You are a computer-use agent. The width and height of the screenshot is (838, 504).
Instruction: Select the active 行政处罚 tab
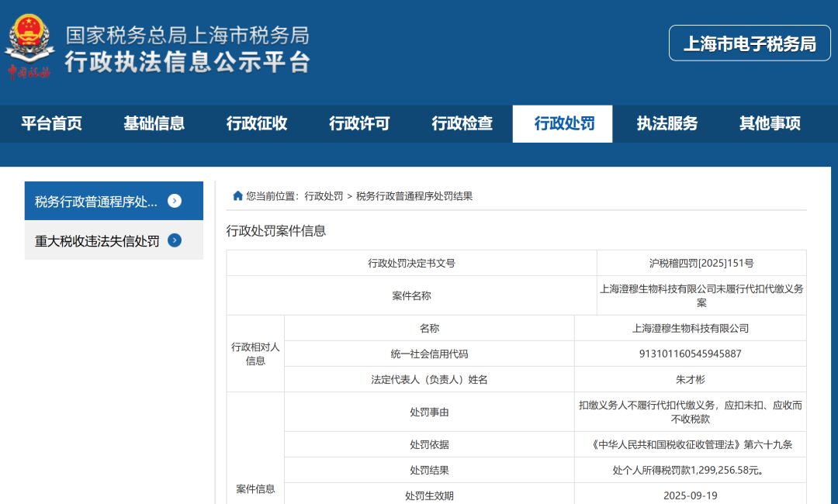(563, 124)
